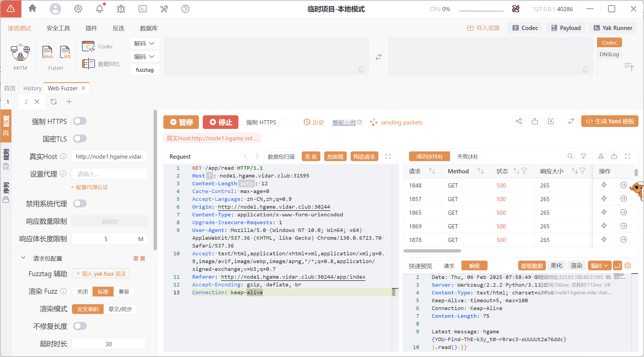Check the 强制 HTTPS checkbox beside 停止
Screen dimensions: 644x357
(283, 122)
